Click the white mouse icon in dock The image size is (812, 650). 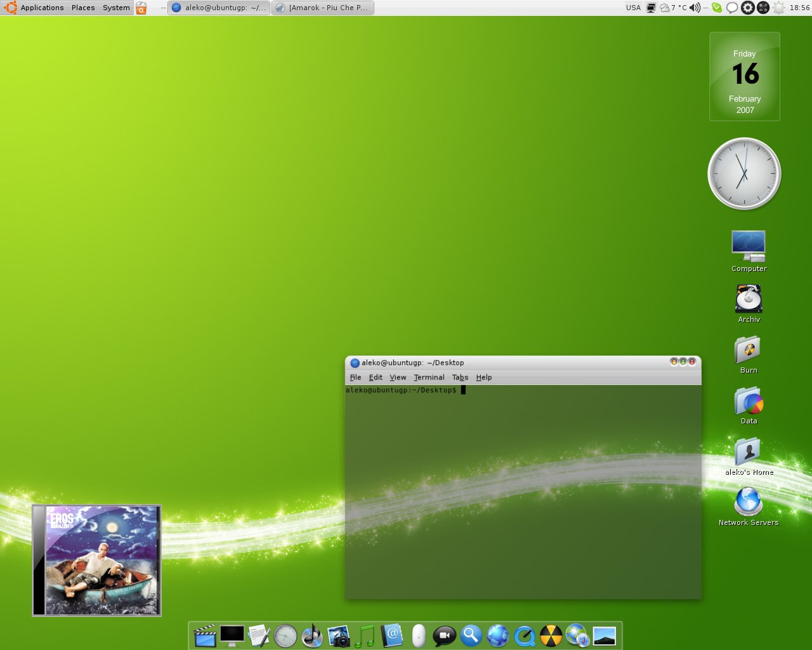coord(419,635)
